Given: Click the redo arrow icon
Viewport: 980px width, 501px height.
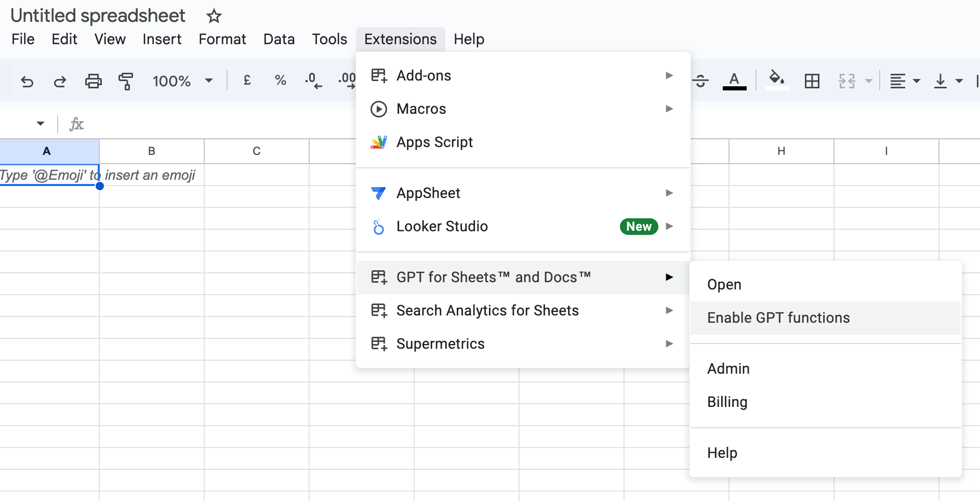Looking at the screenshot, I should pyautogui.click(x=60, y=81).
